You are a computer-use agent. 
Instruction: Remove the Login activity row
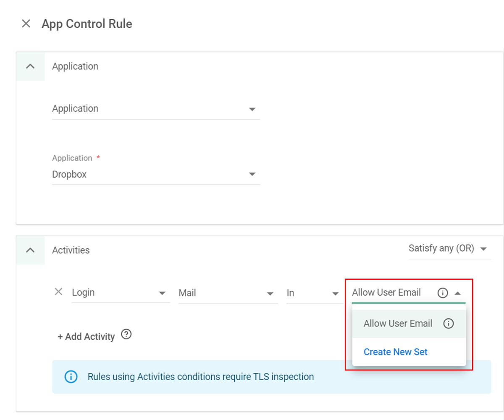tap(59, 292)
